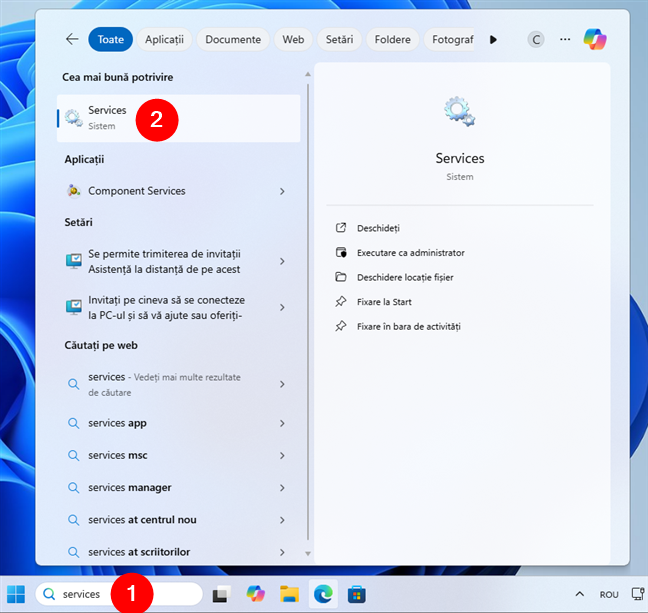This screenshot has height=613, width=648.
Task: Click the Task View taskbar icon
Action: (x=222, y=594)
